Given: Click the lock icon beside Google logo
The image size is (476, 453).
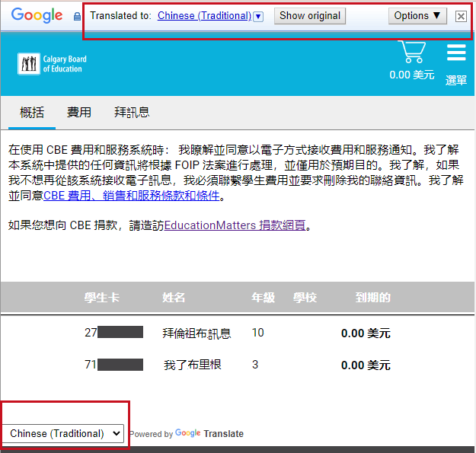Looking at the screenshot, I should [x=77, y=16].
